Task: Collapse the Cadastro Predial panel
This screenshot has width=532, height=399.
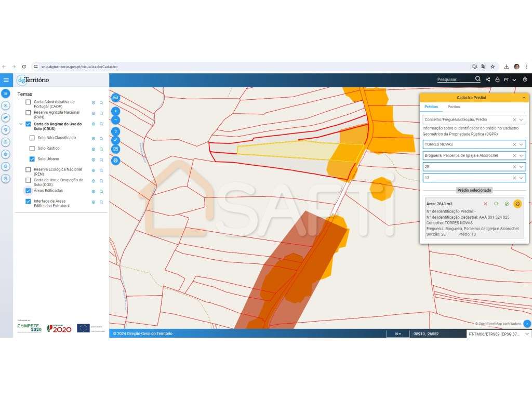Action: click(524, 98)
